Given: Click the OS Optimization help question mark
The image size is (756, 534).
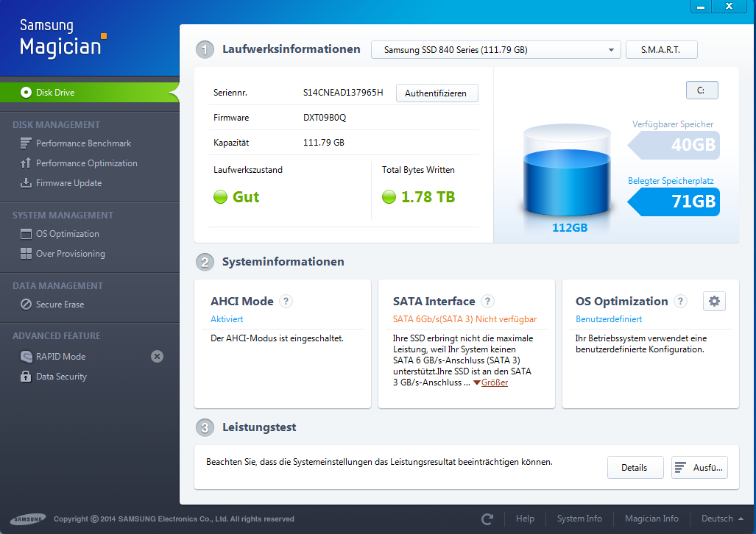Looking at the screenshot, I should coord(680,302).
